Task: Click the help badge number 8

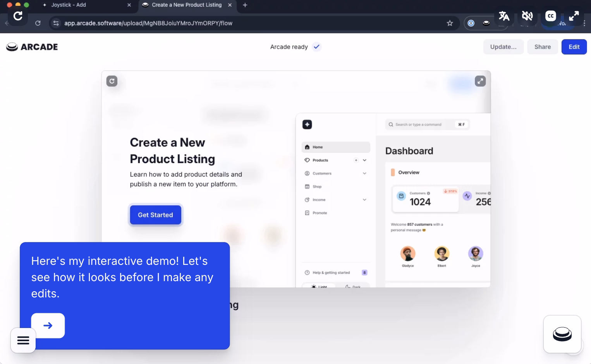Action: [364, 273]
